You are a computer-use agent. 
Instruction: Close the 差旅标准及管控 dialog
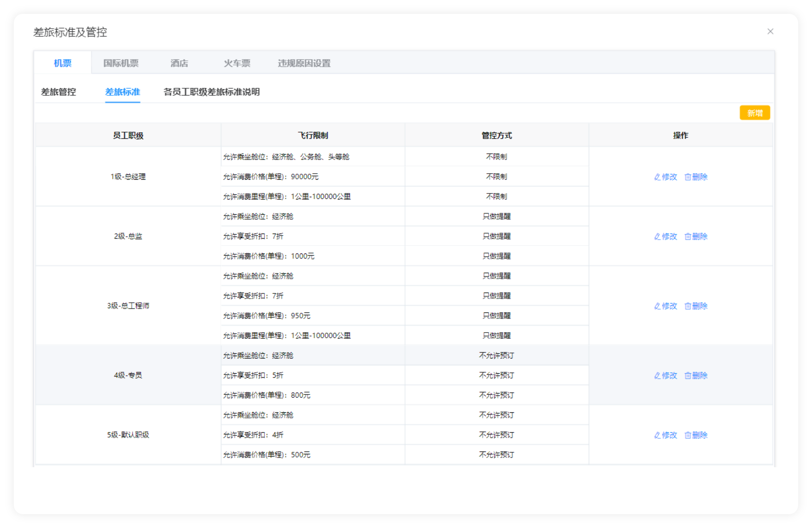[x=770, y=31]
